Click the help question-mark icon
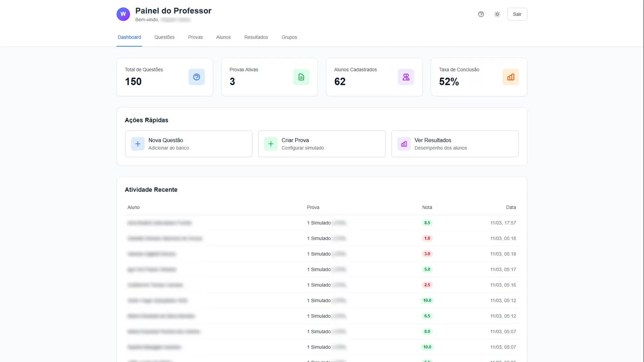Viewport: 644px width, 362px height. [x=481, y=14]
